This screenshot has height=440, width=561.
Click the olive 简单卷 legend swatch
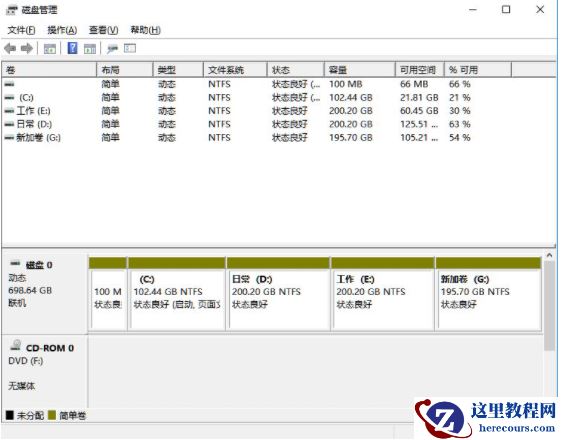click(52, 415)
